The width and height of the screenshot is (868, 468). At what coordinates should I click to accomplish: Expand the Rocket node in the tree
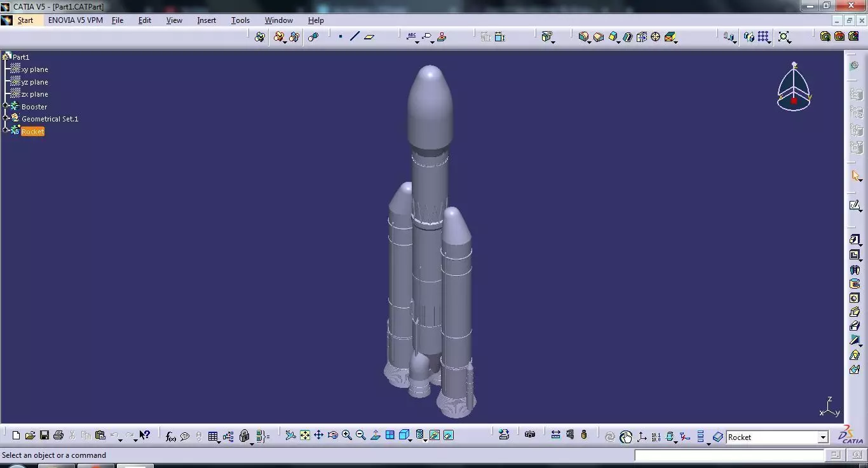click(5, 131)
